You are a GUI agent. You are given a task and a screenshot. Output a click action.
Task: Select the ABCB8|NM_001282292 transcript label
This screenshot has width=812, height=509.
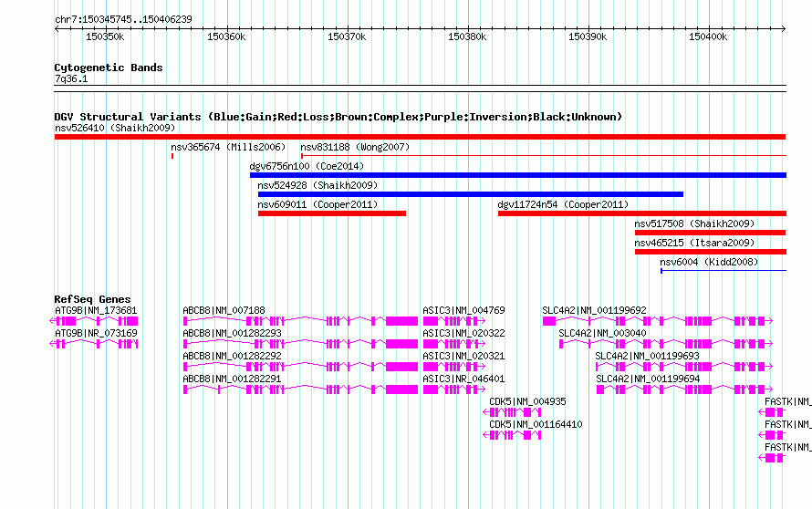232,356
